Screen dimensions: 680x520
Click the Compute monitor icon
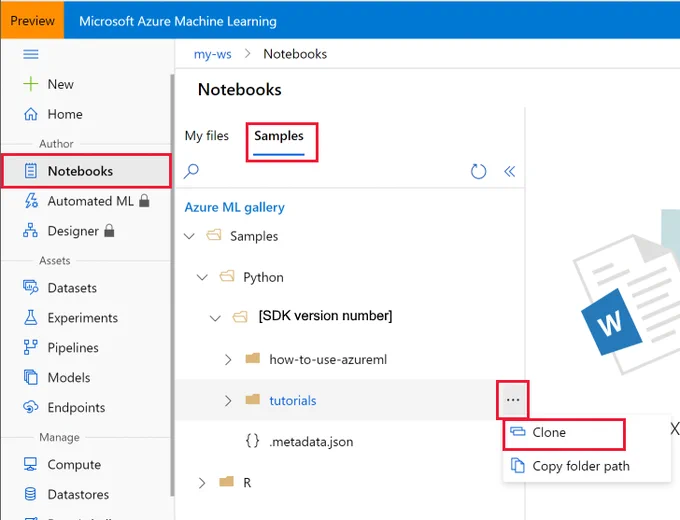point(30,464)
